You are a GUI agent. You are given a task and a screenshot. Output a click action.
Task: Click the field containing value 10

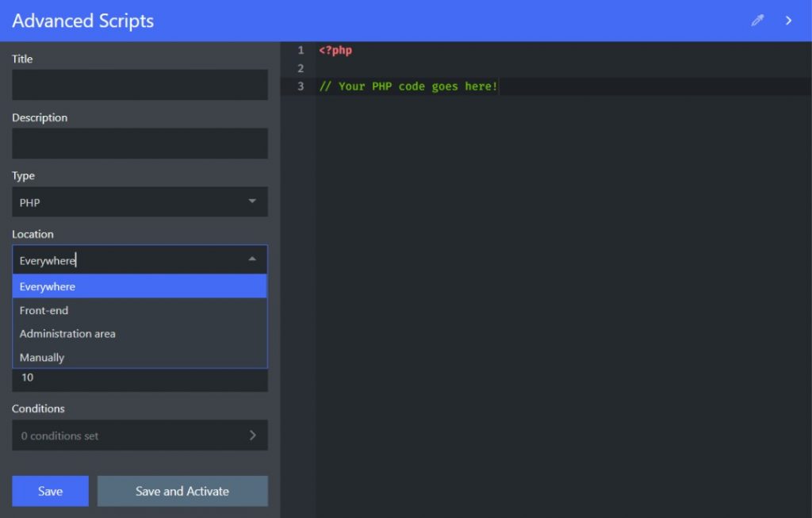[140, 379]
